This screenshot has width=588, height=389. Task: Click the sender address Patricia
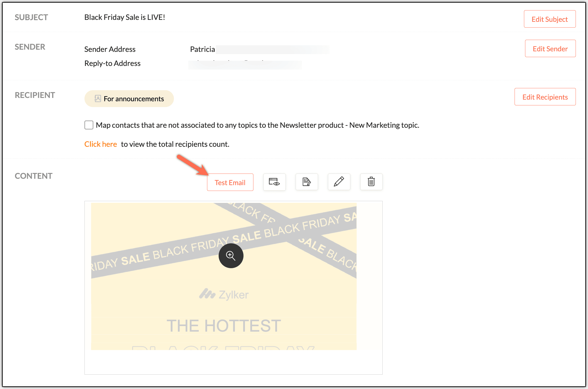tap(202, 49)
